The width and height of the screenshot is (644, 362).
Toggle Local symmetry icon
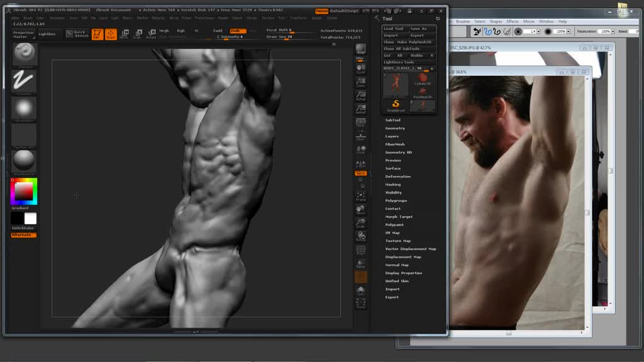coord(360,150)
